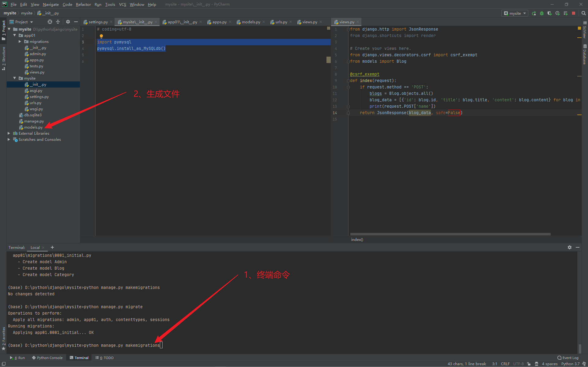The height and width of the screenshot is (367, 588).
Task: Click the UTF-8 encoding indicator
Action: tap(518, 364)
